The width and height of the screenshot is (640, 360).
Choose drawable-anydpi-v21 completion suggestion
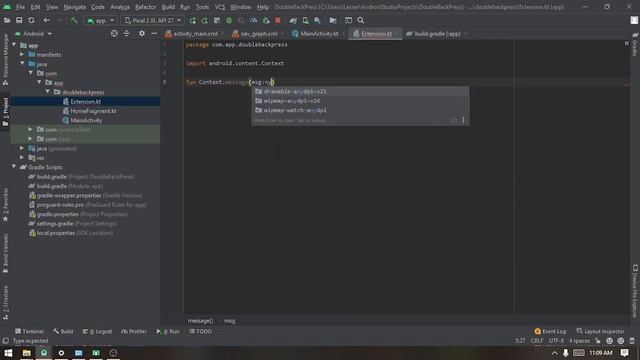360,91
